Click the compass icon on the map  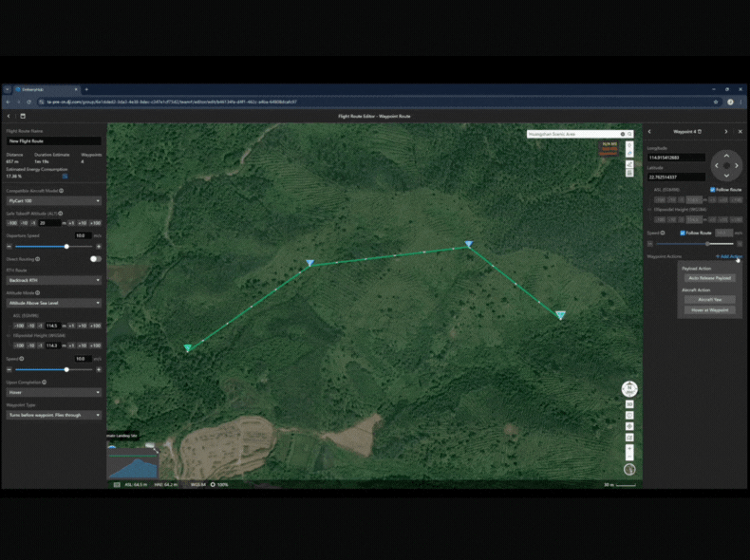coord(629,388)
